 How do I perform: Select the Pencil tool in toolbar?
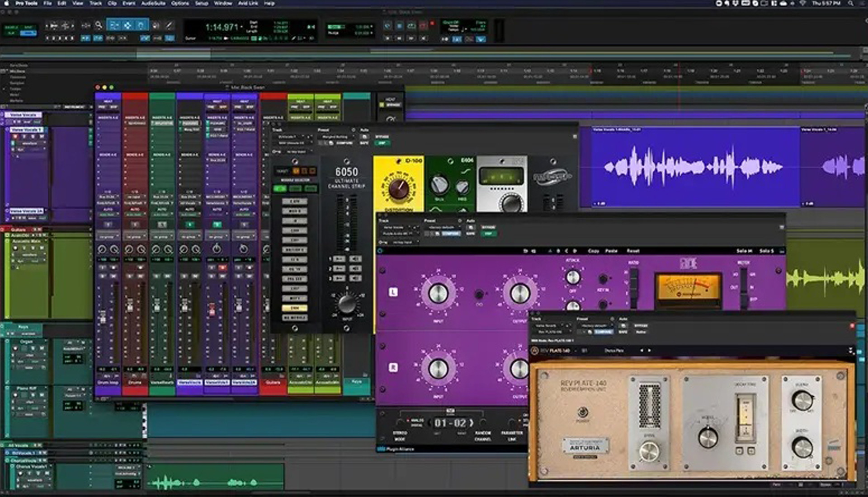point(169,26)
